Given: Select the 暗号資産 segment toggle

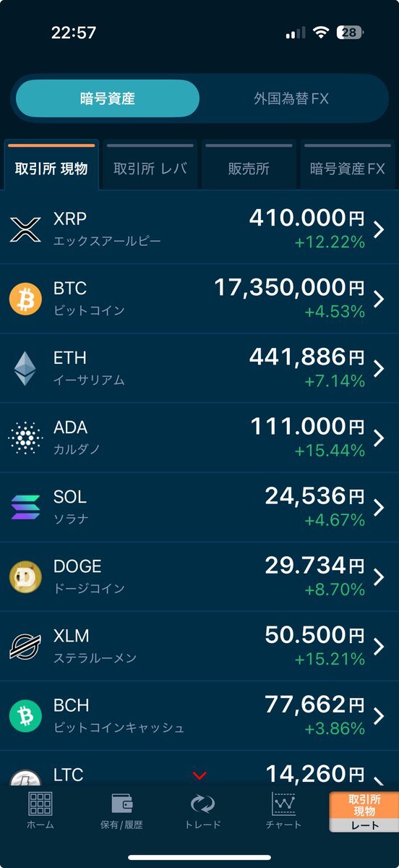Looking at the screenshot, I should [x=108, y=98].
